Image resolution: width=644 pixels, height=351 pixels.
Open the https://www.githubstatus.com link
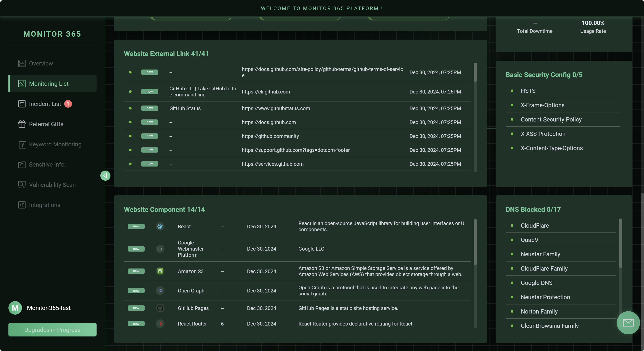pyautogui.click(x=276, y=108)
